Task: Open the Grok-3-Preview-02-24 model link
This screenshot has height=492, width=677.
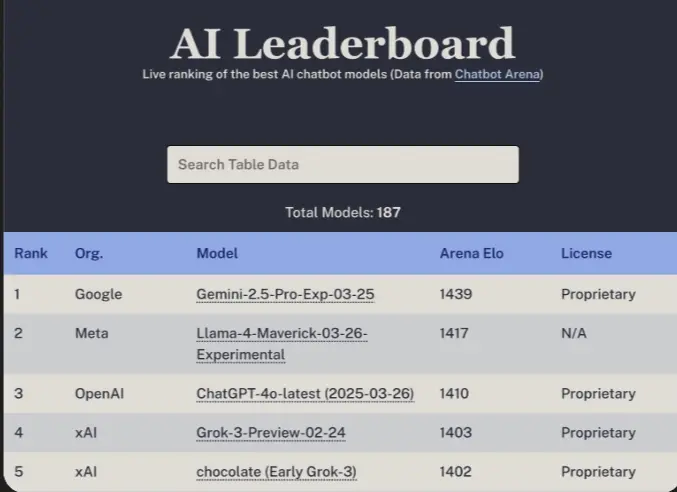Action: tap(271, 433)
